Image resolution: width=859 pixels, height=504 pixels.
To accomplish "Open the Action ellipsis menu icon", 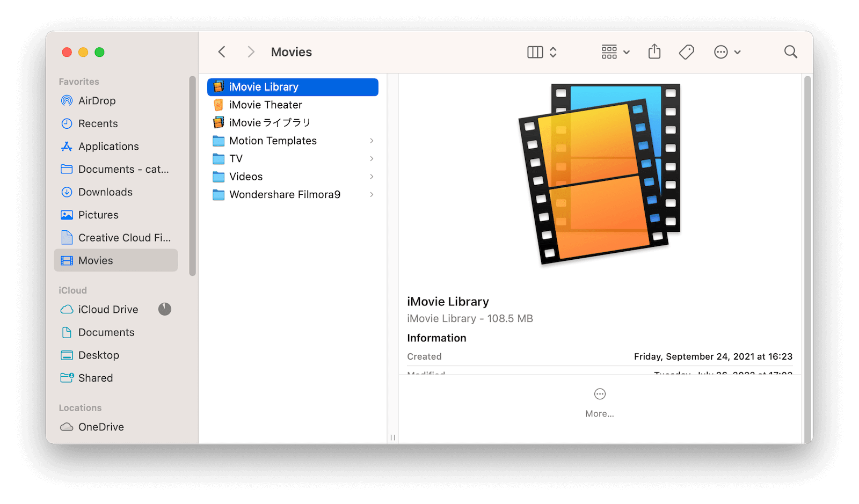I will [721, 52].
